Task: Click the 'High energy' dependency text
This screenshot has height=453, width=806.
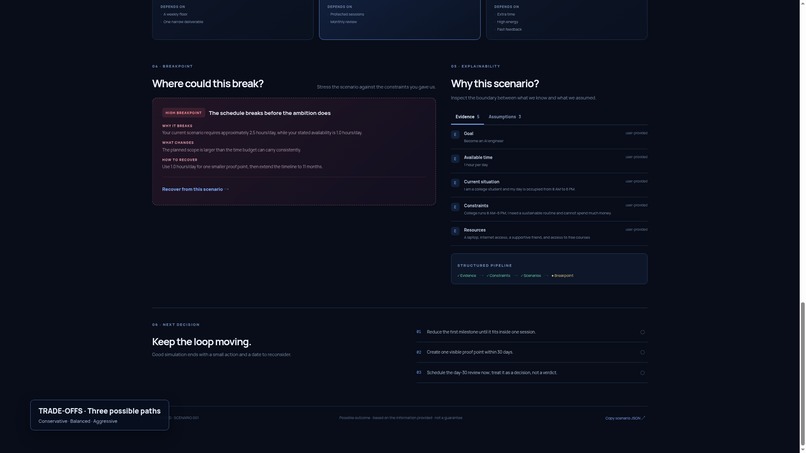Action: coord(507,22)
